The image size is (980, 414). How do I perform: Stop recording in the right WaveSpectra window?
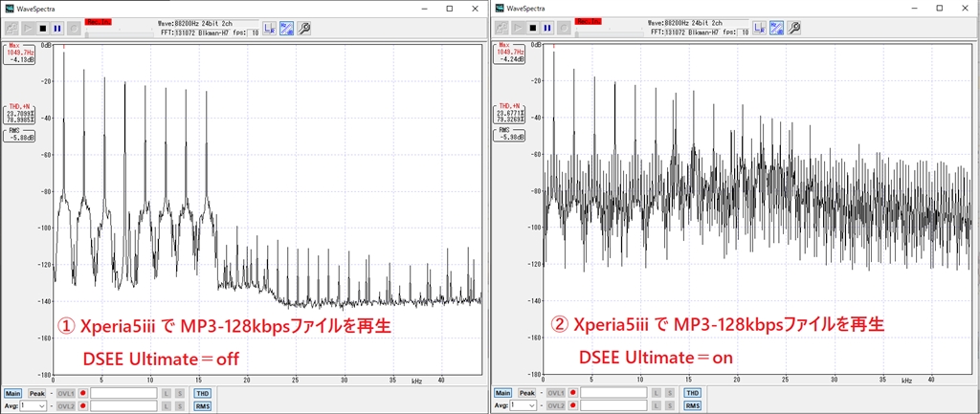[x=533, y=28]
